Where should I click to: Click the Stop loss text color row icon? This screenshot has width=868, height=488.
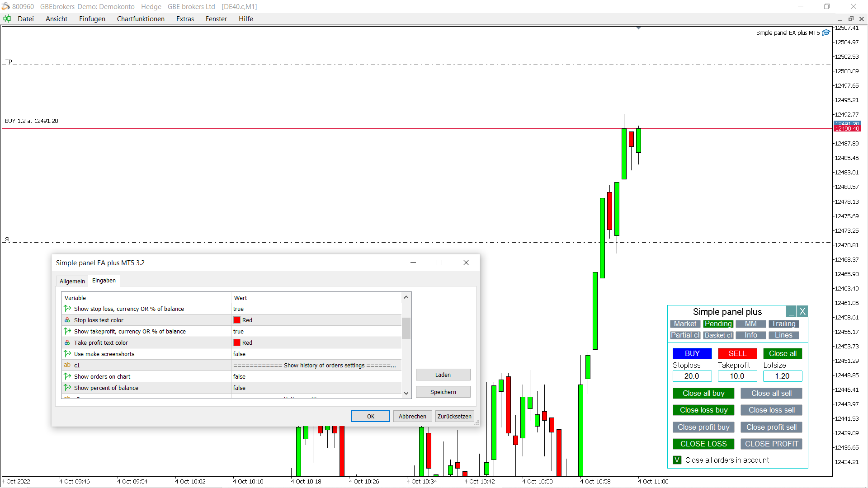67,320
